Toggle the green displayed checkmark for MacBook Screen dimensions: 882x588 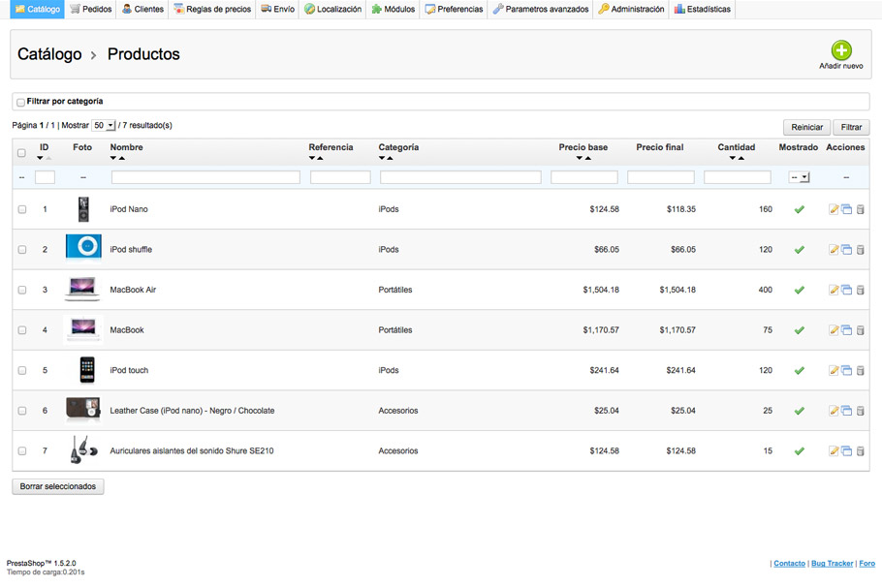tap(799, 330)
